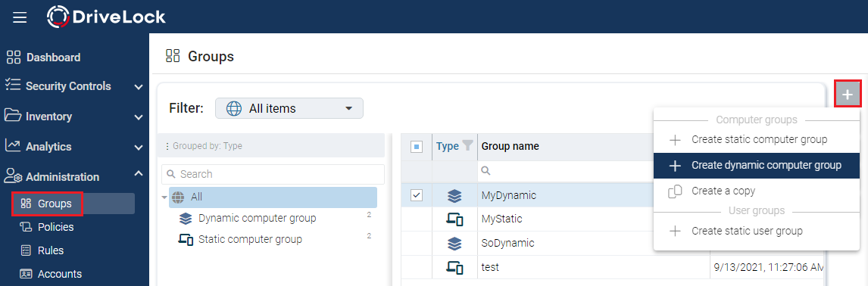Click the Type column filter funnel icon
Screen dimensions: 868x286
468,146
